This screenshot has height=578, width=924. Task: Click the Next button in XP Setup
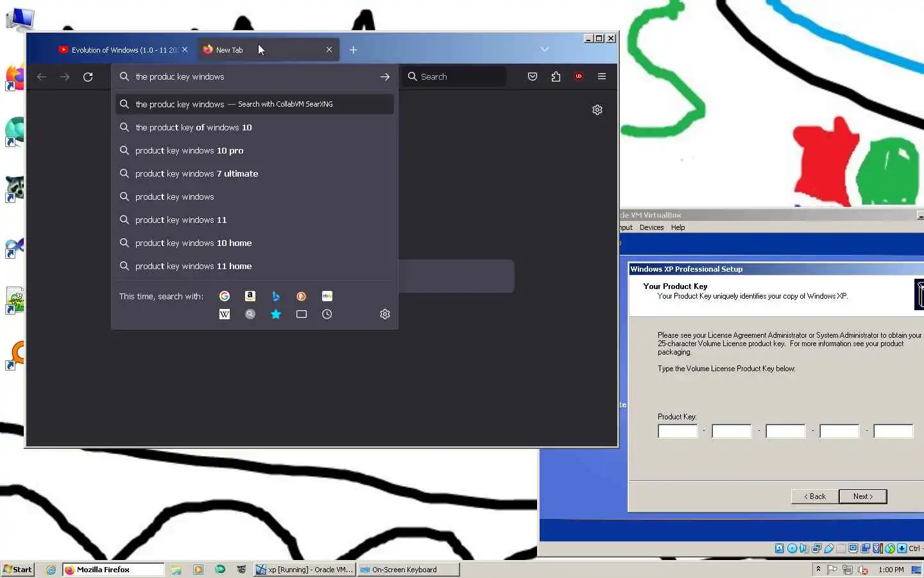point(863,496)
